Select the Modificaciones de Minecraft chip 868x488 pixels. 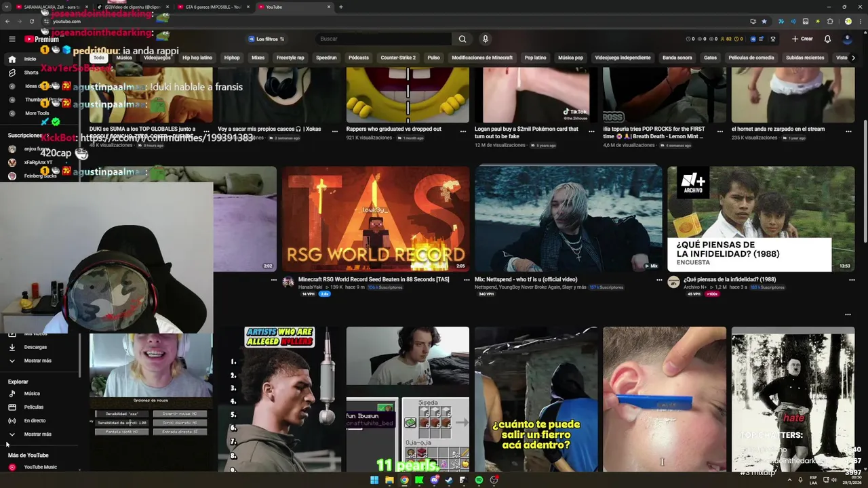(x=482, y=58)
